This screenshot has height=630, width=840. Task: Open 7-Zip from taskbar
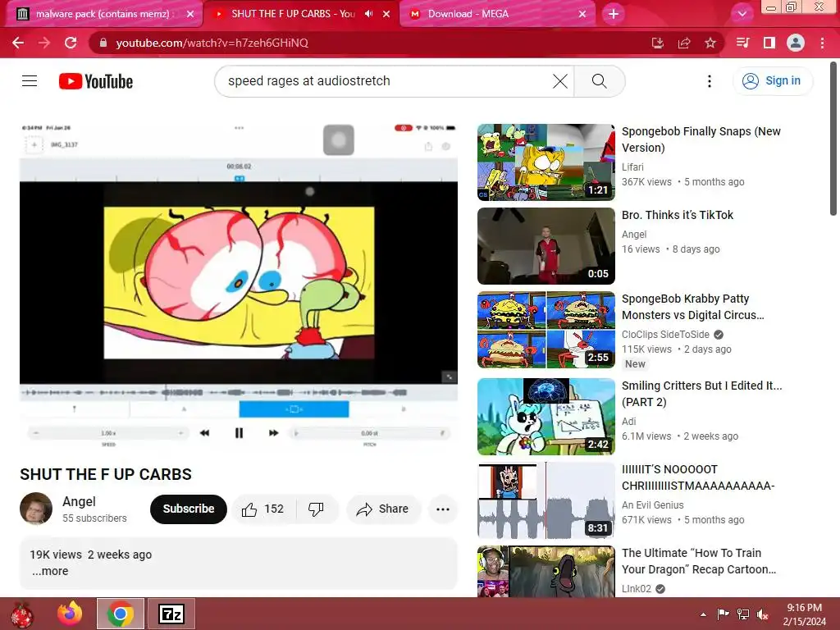[x=171, y=614]
